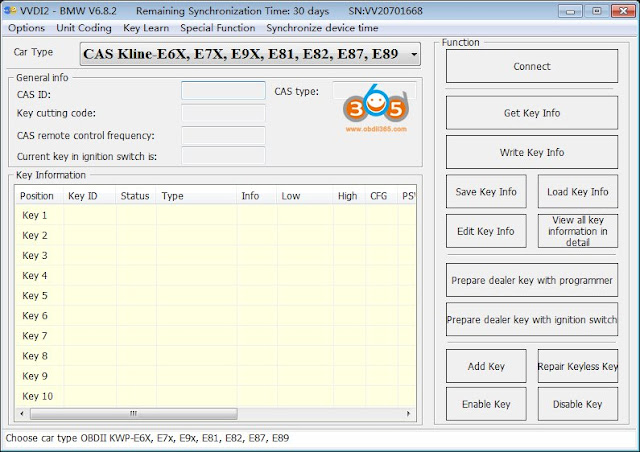Open the Special Function menu

click(218, 28)
